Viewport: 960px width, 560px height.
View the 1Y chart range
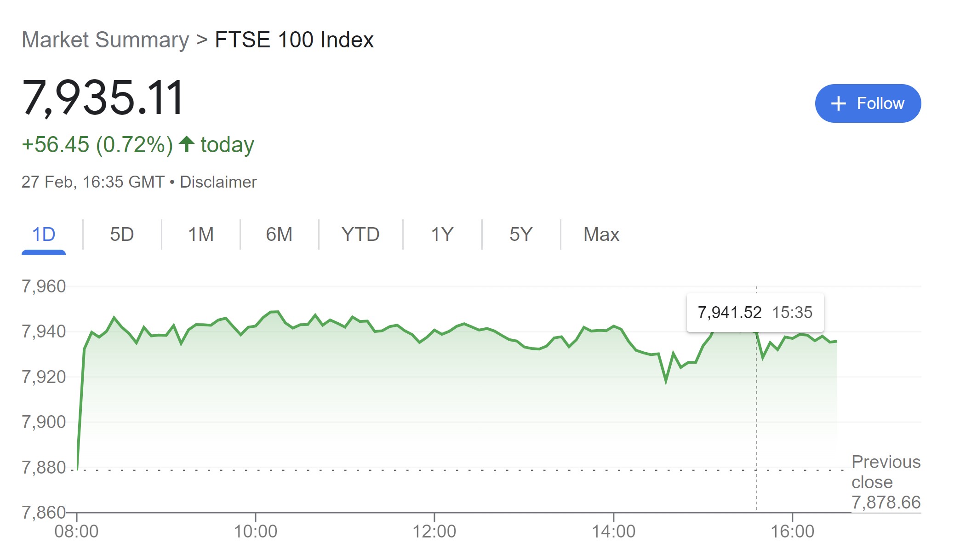pyautogui.click(x=442, y=234)
